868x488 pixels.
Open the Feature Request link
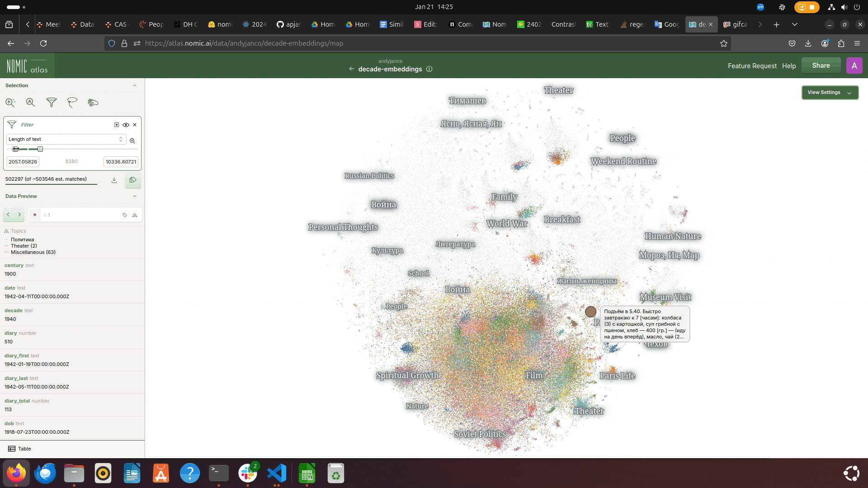coord(752,66)
